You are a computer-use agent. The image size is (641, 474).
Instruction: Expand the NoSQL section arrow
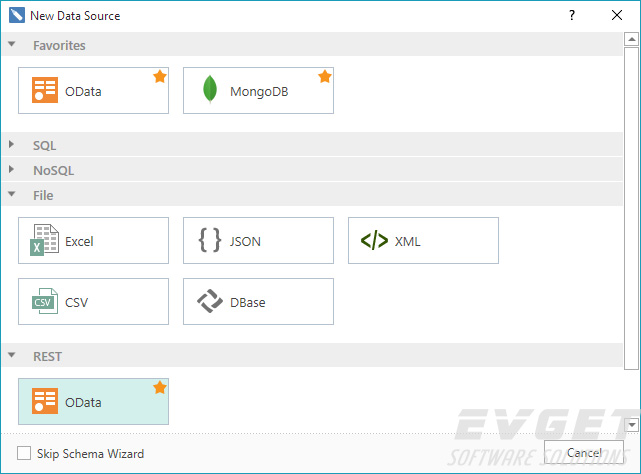(x=11, y=169)
